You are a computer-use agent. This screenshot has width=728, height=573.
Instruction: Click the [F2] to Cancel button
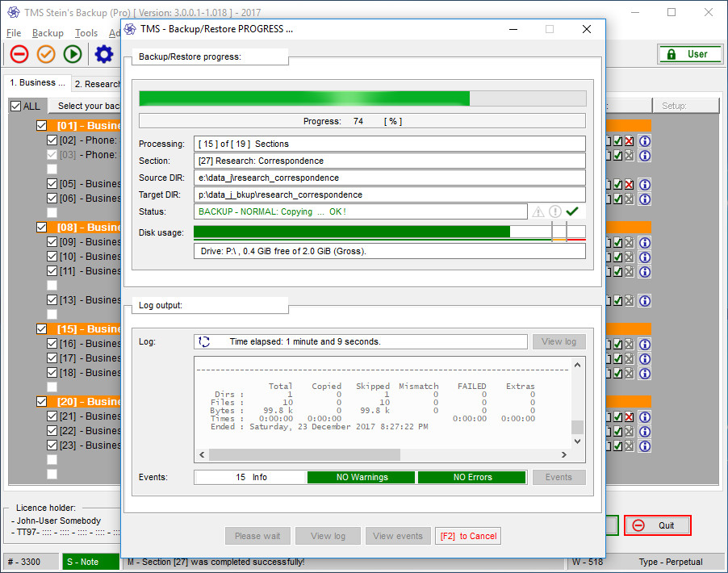(468, 537)
